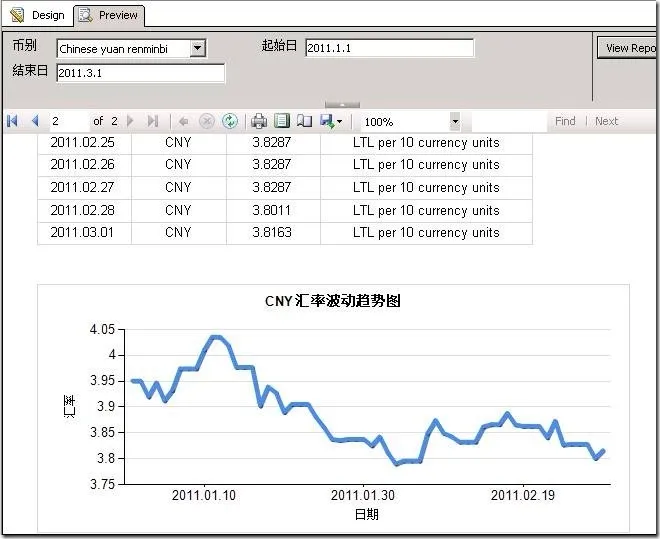
Task: Open the export save dropdown
Action: [x=331, y=122]
